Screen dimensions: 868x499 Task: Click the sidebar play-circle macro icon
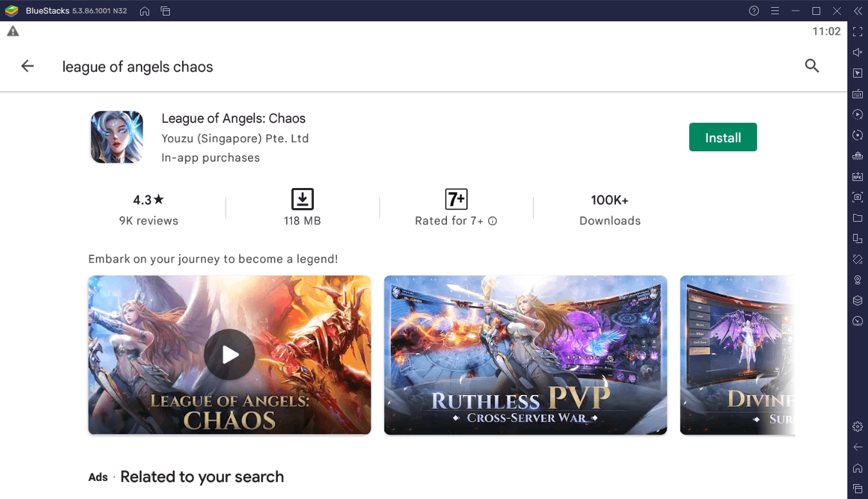(858, 114)
